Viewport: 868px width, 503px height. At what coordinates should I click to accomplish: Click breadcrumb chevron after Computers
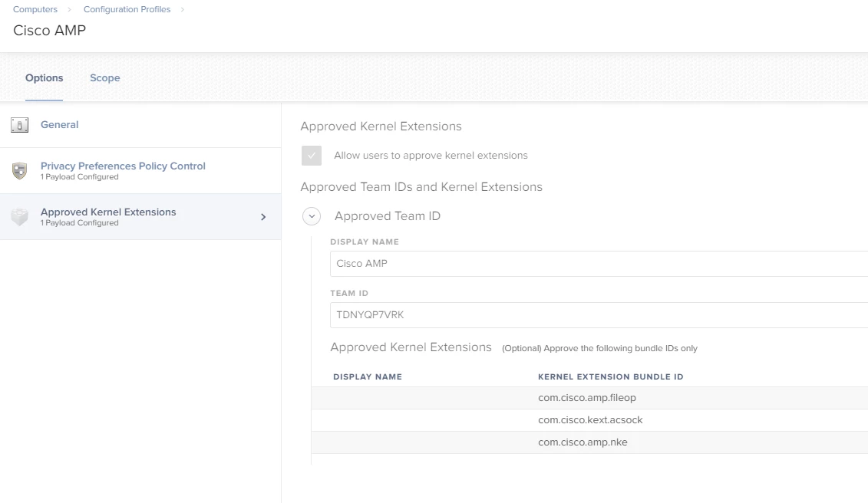pyautogui.click(x=69, y=9)
